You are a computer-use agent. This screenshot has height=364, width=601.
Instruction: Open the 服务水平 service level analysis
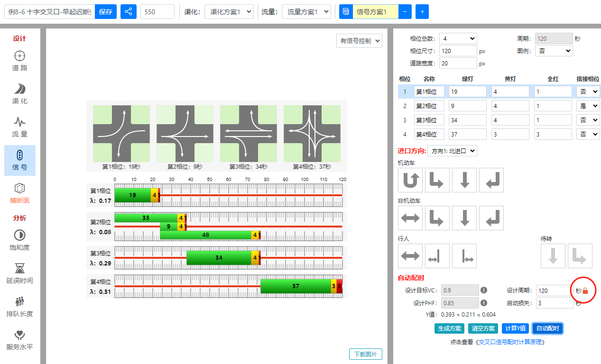[x=20, y=340]
